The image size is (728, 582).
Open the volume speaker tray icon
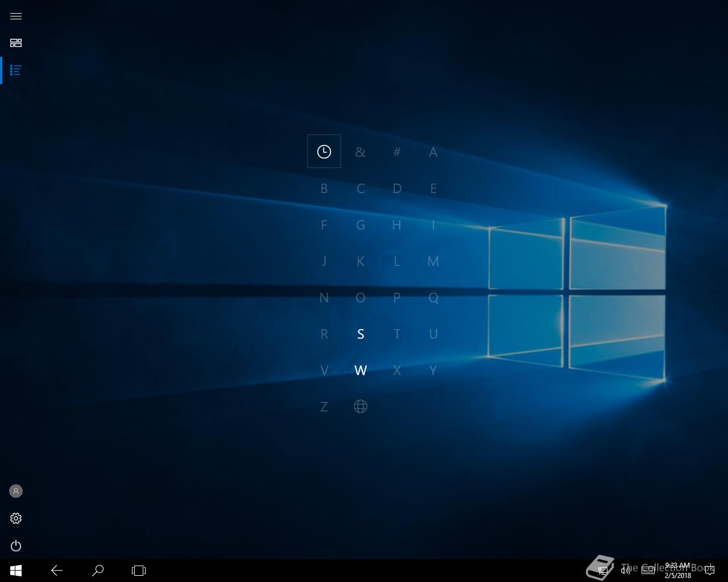[626, 571]
